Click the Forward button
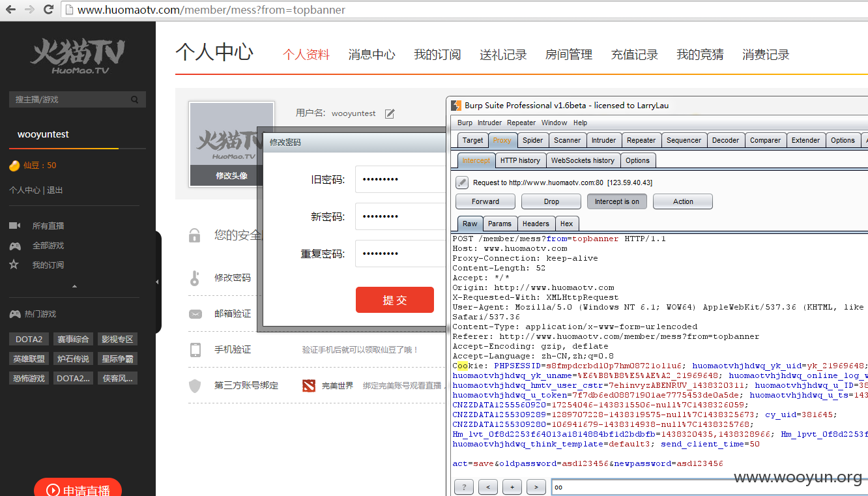 click(485, 201)
